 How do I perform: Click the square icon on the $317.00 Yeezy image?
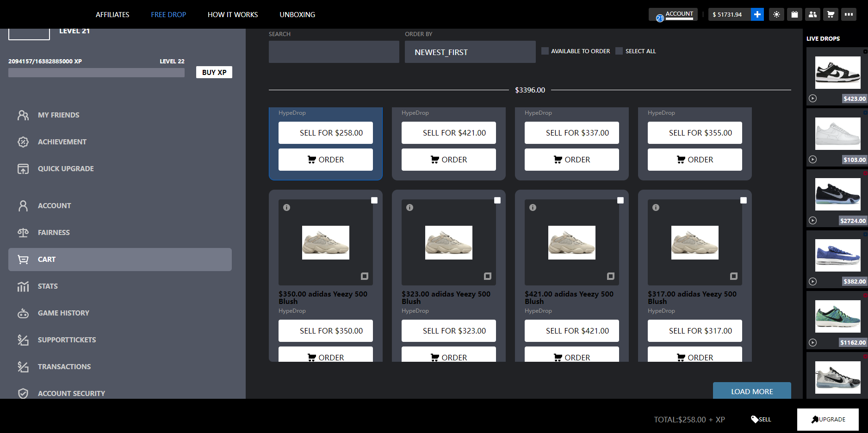pyautogui.click(x=734, y=276)
